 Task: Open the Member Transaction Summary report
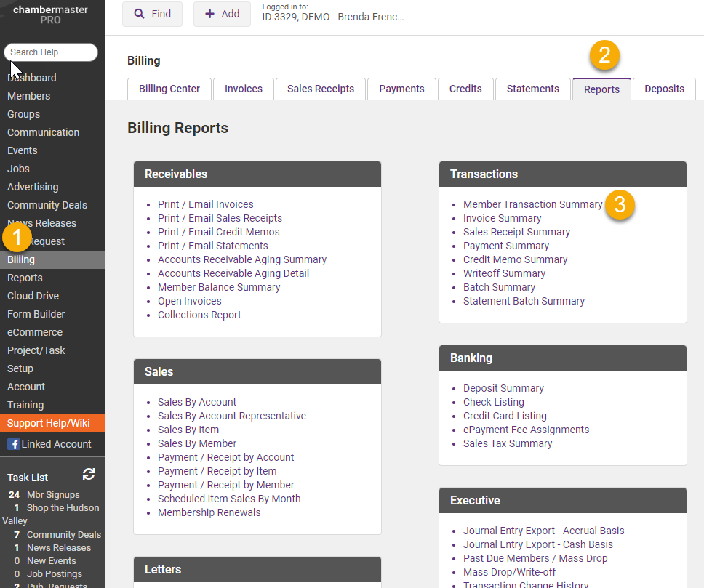pyautogui.click(x=532, y=204)
